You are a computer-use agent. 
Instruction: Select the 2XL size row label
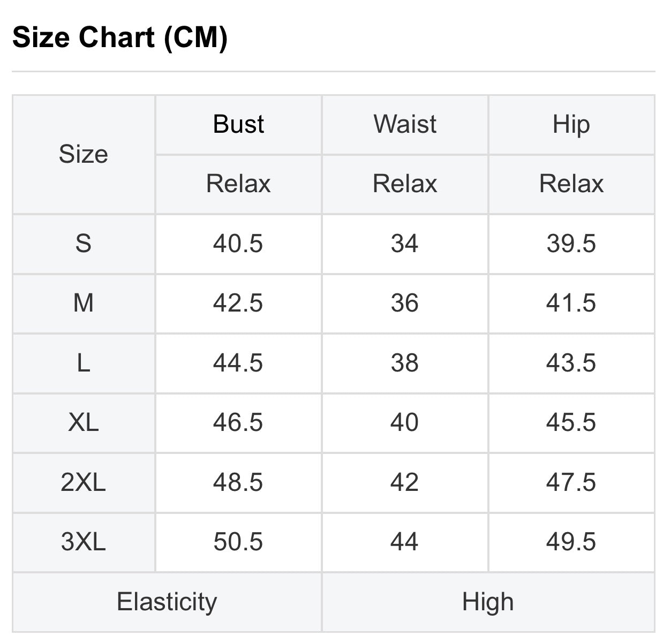(84, 483)
